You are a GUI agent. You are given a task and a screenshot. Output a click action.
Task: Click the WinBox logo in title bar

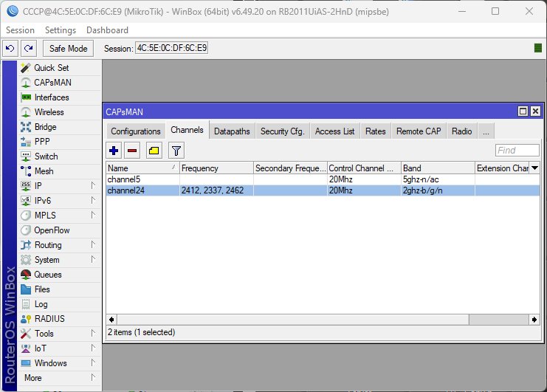[13, 12]
